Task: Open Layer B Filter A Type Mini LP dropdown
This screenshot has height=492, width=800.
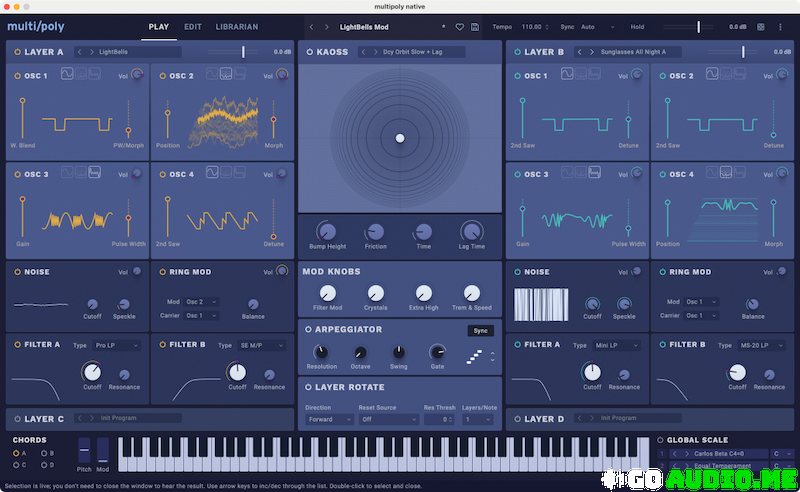Action: point(616,346)
